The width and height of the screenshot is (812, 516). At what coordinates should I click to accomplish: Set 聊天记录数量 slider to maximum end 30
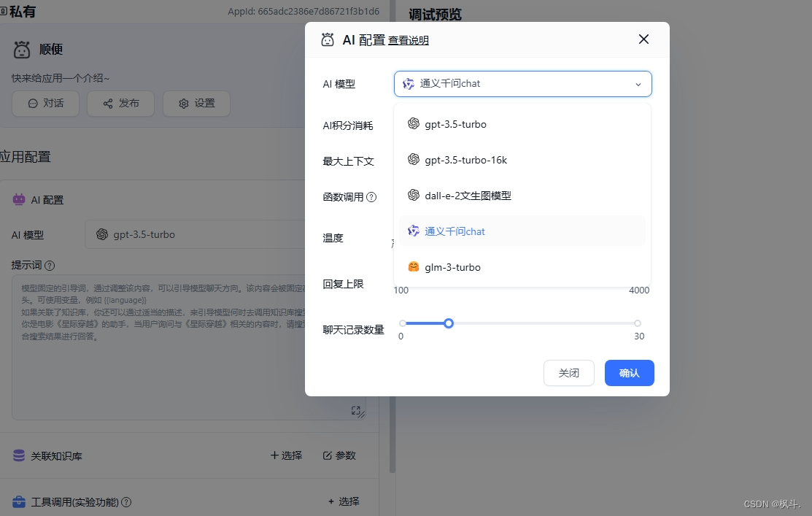[638, 323]
